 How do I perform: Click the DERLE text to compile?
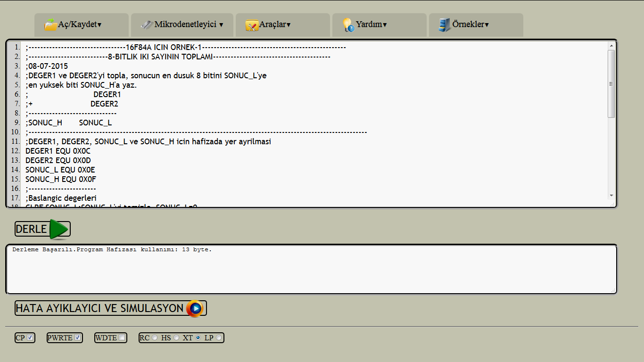(31, 229)
